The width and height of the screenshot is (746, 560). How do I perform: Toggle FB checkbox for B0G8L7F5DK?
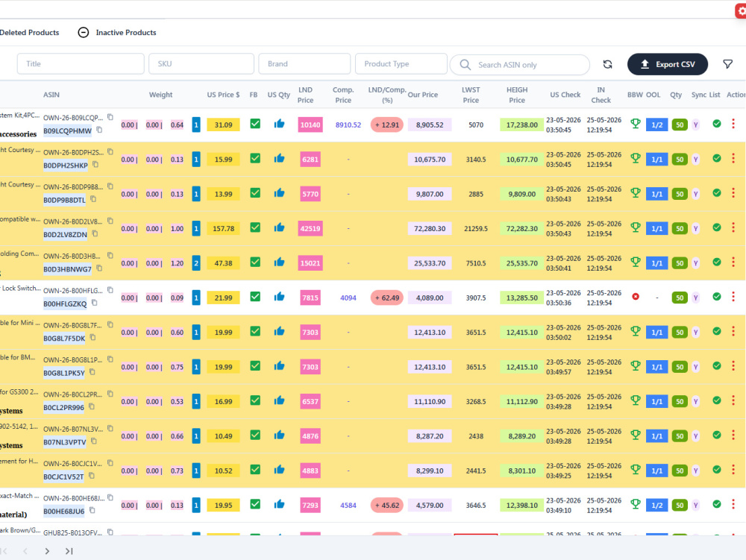click(255, 331)
